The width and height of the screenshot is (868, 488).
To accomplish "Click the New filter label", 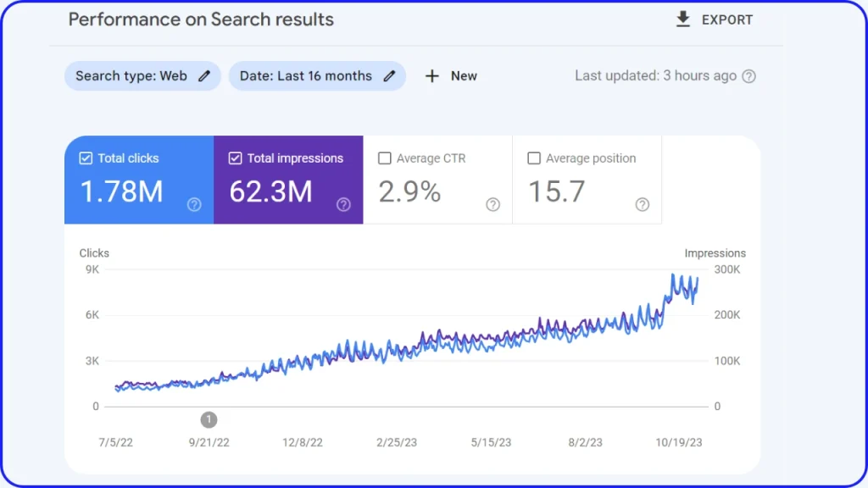I will tap(464, 76).
